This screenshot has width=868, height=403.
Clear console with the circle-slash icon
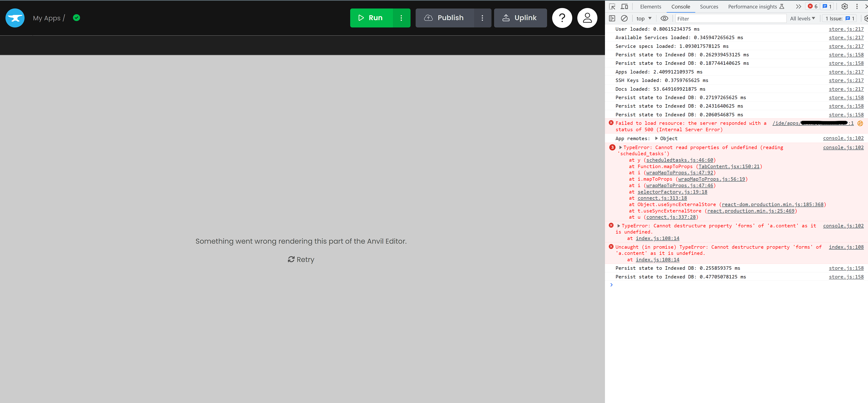pyautogui.click(x=624, y=19)
